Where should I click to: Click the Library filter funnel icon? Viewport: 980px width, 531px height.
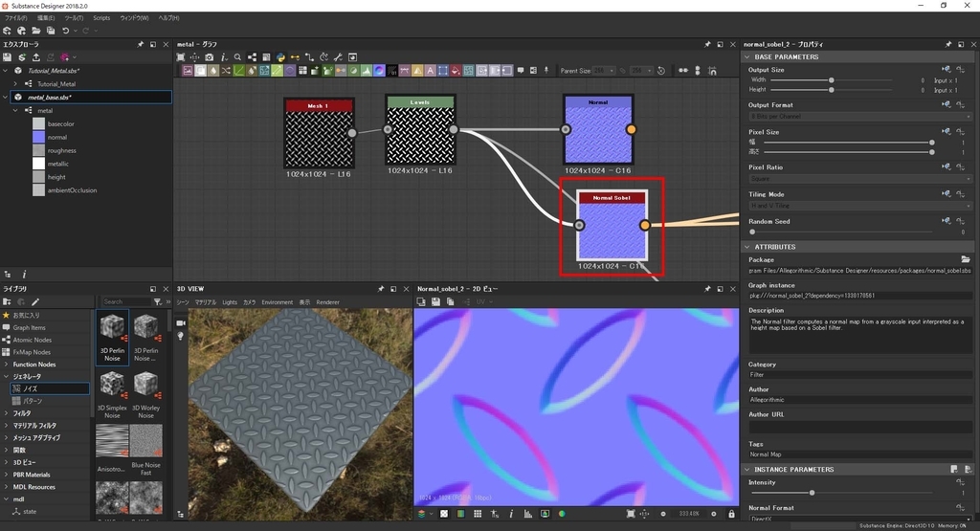[158, 301]
